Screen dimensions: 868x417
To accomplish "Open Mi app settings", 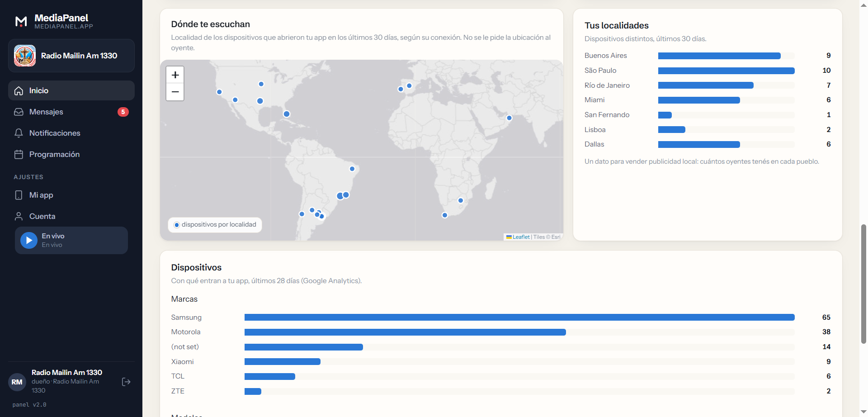I will coord(71,195).
